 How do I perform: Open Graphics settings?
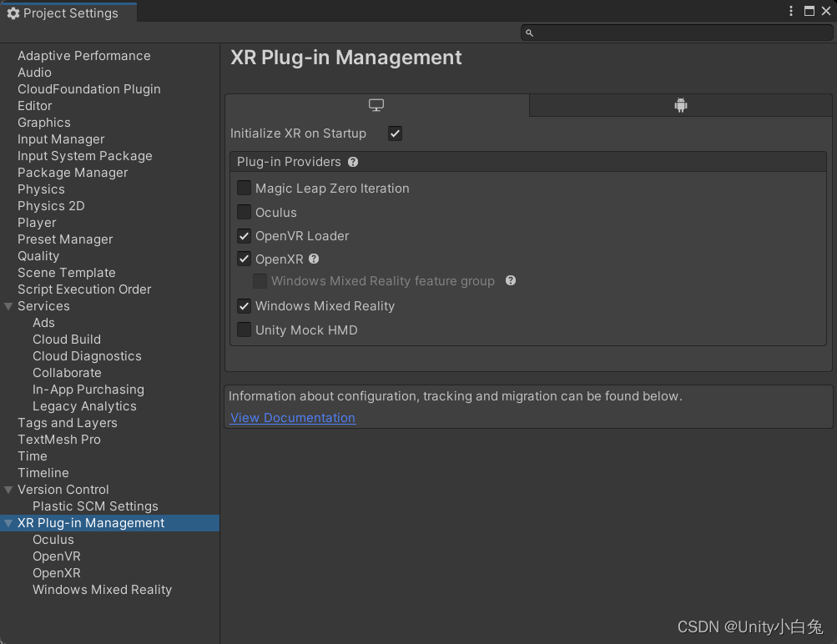point(43,123)
